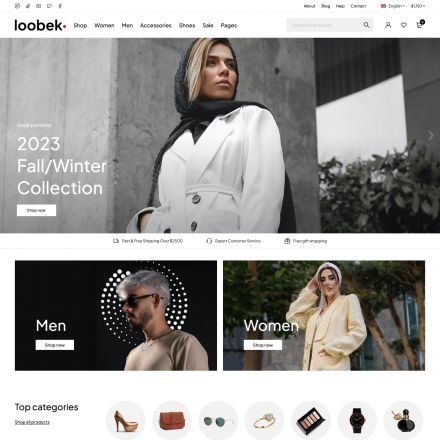Open the Pages menu

[229, 25]
